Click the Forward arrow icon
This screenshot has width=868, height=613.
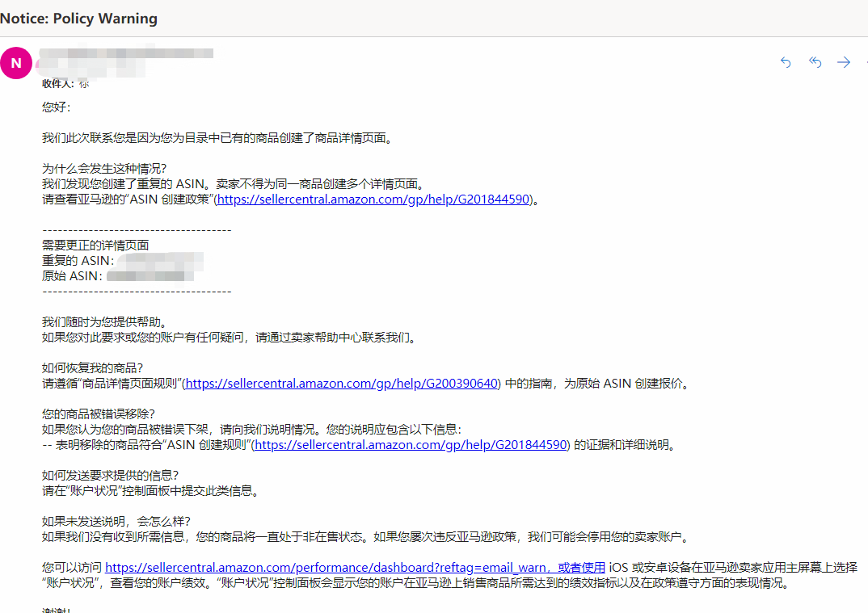coord(844,62)
